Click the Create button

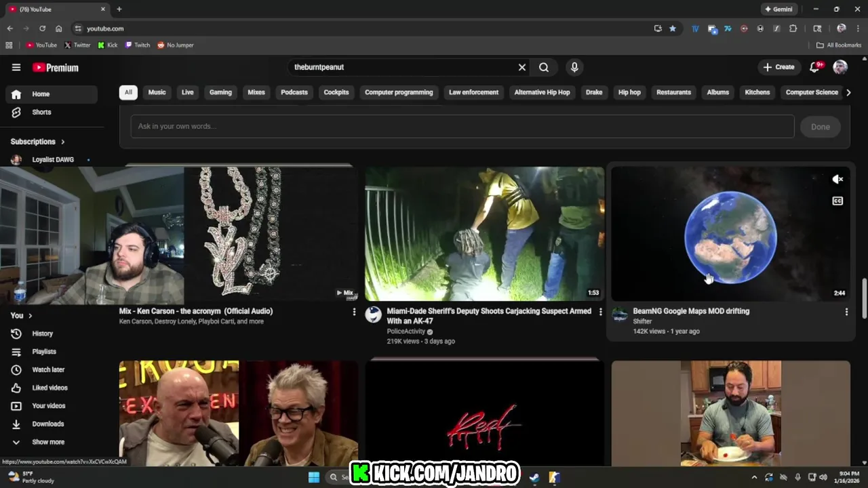click(778, 67)
